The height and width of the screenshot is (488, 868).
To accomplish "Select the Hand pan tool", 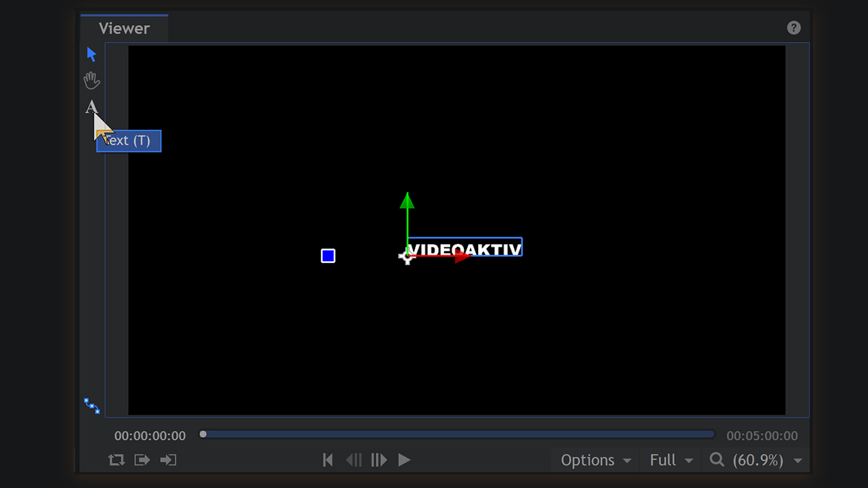I will pos(92,81).
